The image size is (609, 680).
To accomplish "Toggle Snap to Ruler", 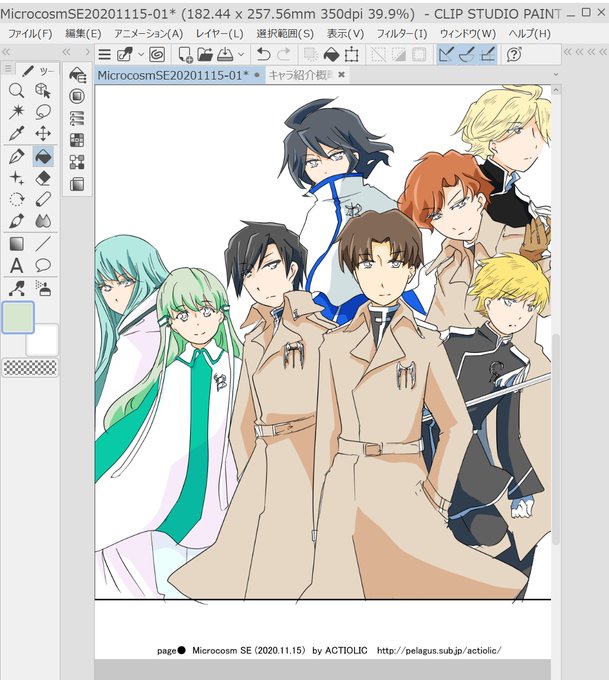I will (x=446, y=55).
